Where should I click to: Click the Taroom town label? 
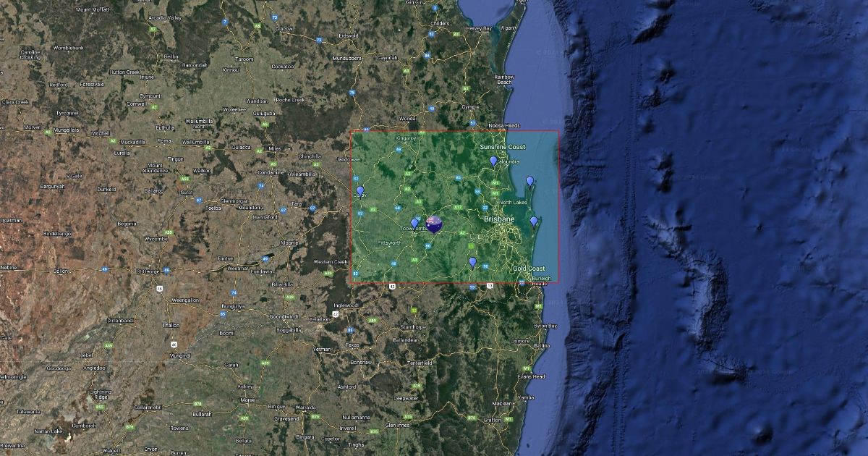(x=244, y=59)
